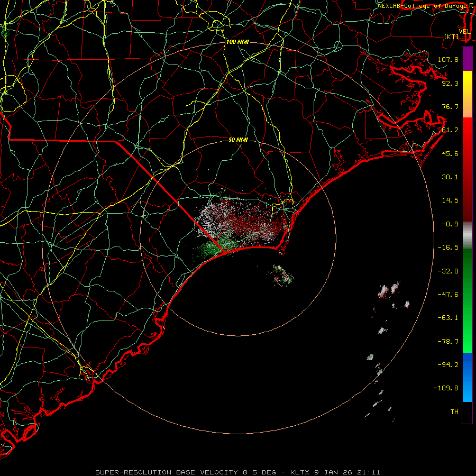Pick the black TH segment of the color bar
The width and height of the screenshot is (476, 476).
tap(467, 412)
